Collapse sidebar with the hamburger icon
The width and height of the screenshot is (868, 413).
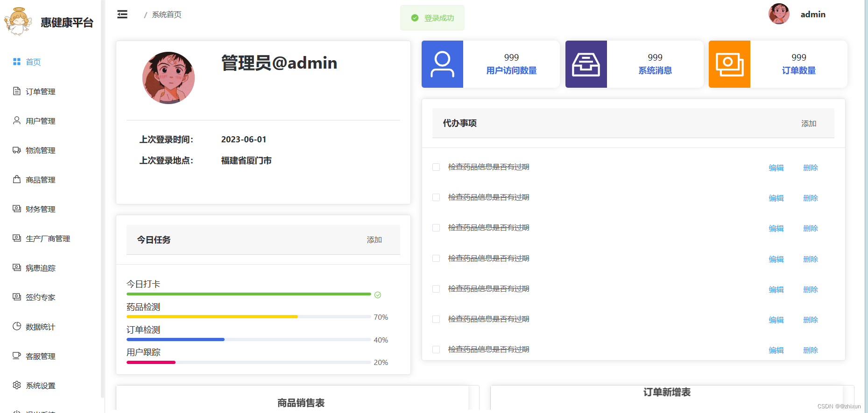[x=122, y=14]
